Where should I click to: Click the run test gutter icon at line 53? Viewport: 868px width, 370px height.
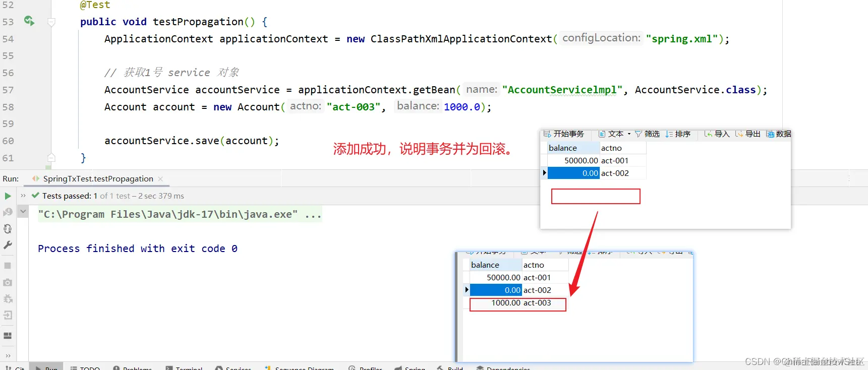click(29, 21)
